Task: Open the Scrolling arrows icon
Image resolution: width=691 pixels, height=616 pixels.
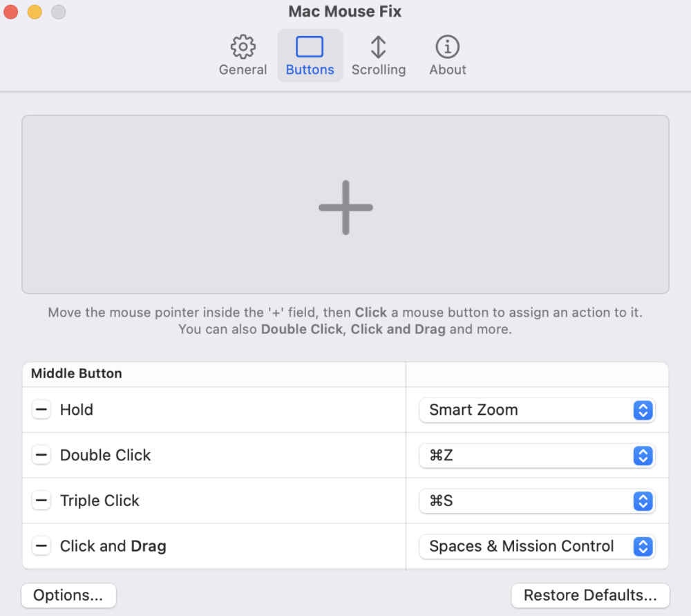Action: point(378,47)
